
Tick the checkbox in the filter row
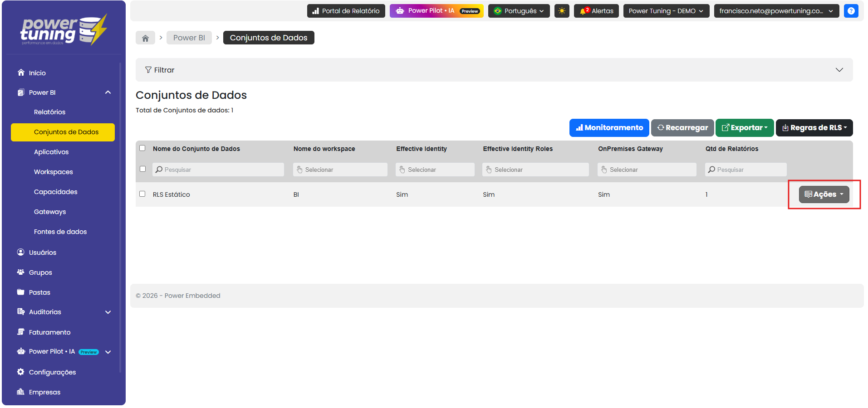[x=142, y=169]
